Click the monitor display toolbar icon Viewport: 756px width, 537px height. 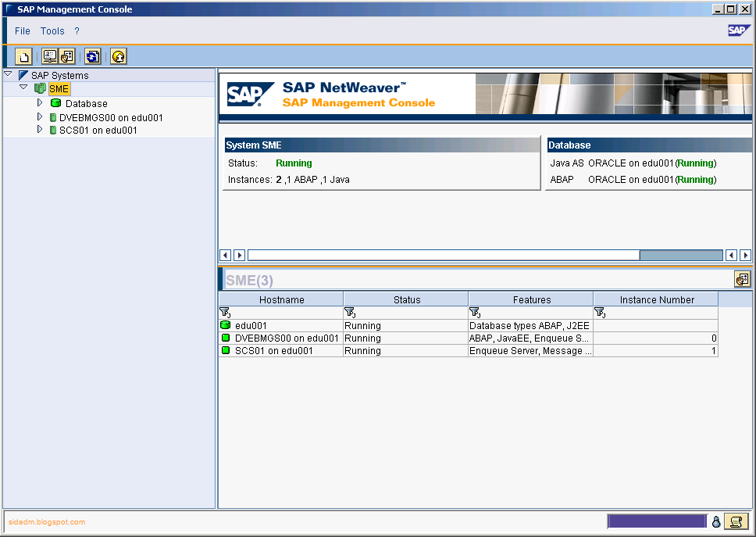click(50, 56)
